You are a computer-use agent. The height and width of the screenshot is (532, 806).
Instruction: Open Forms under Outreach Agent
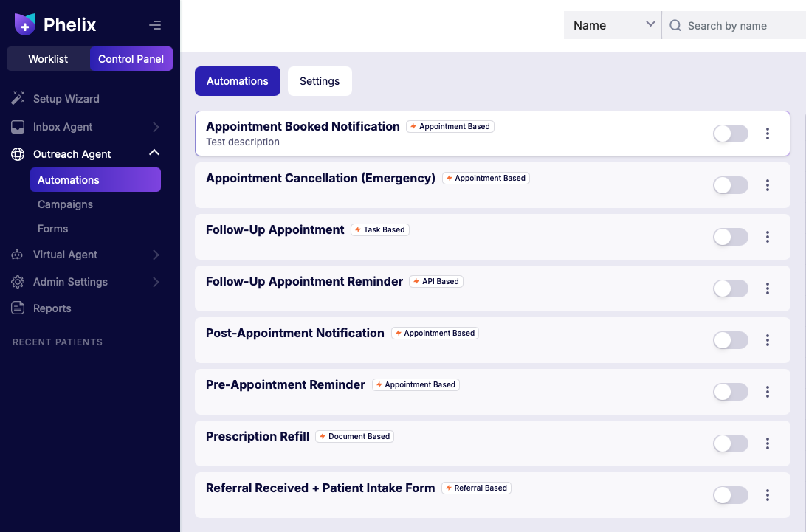point(52,229)
